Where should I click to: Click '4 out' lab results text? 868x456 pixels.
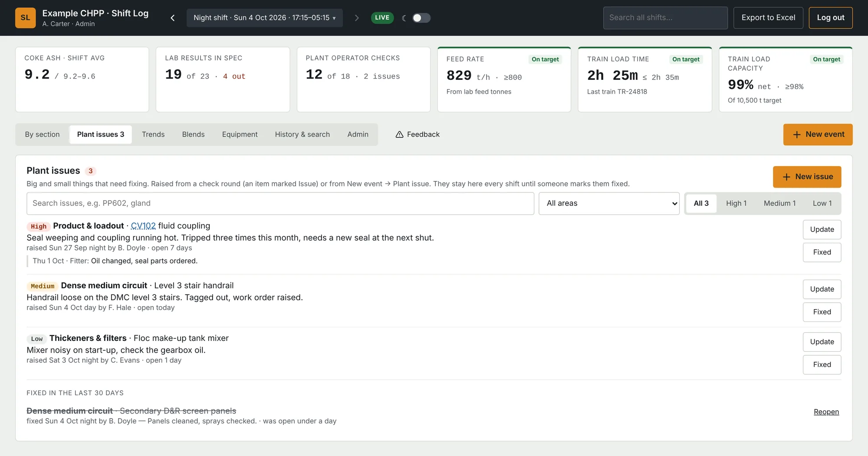(x=234, y=76)
